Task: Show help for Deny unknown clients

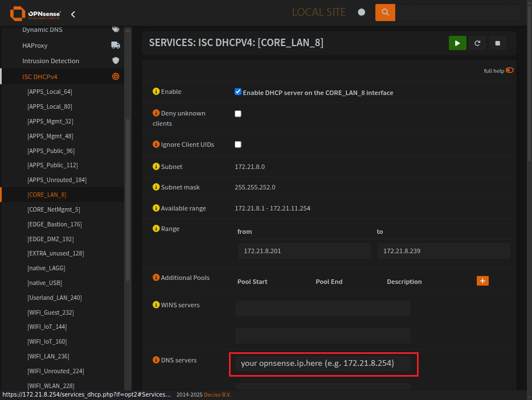Action: click(156, 113)
